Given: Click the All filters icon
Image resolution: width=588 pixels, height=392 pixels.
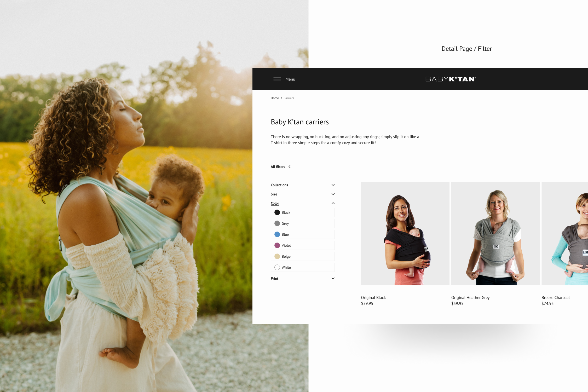Looking at the screenshot, I should [x=290, y=167].
